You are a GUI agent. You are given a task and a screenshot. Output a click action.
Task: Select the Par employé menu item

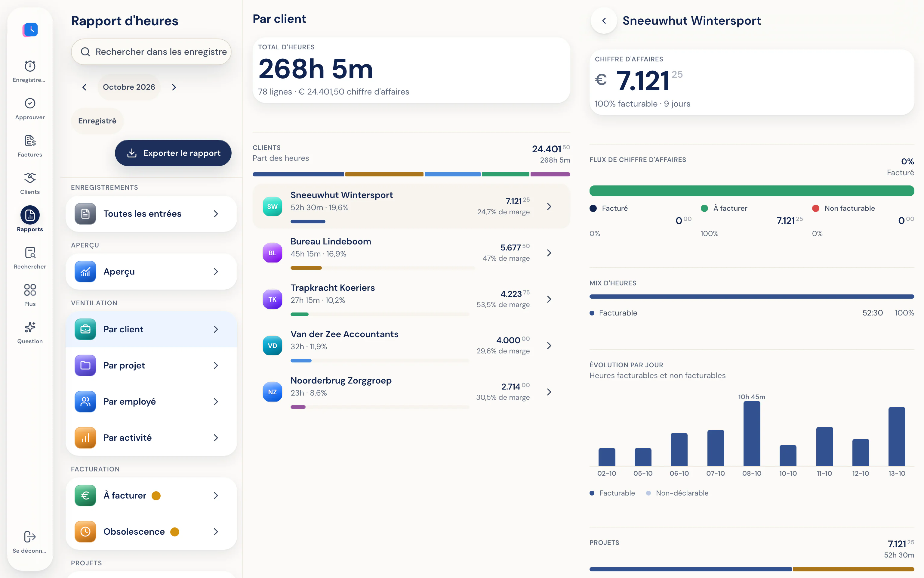(151, 401)
